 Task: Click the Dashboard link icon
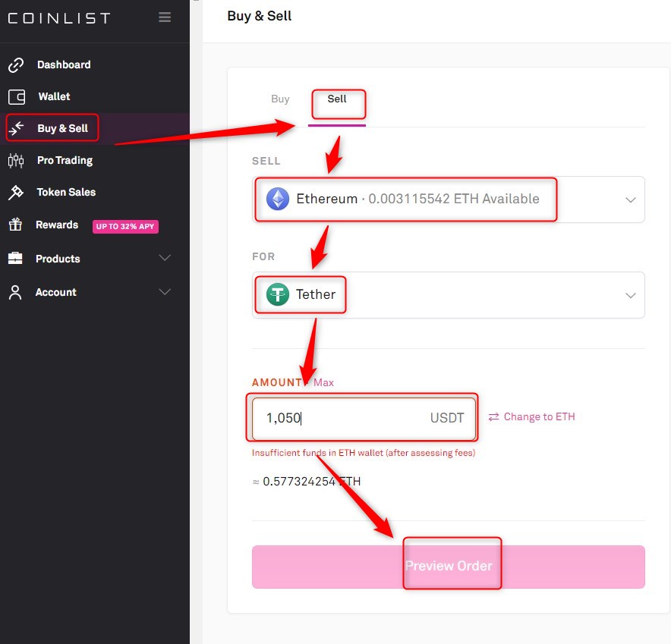16,65
